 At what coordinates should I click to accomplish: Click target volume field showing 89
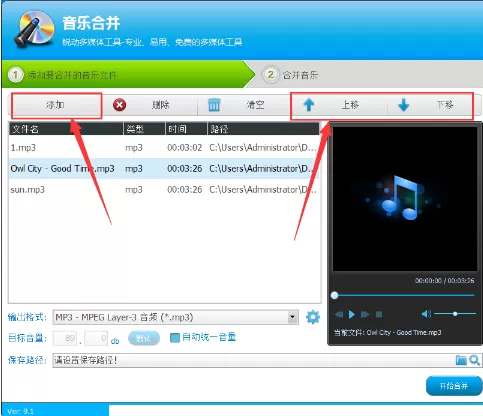pyautogui.click(x=65, y=338)
